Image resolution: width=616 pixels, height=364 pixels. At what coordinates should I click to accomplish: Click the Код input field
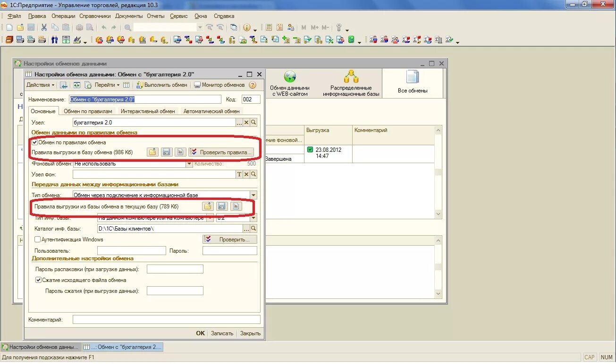click(x=251, y=99)
